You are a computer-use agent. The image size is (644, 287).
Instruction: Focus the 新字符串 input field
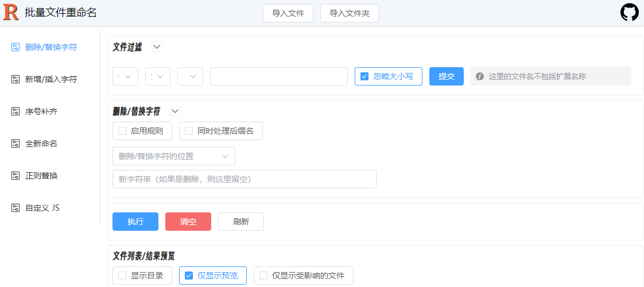point(244,179)
